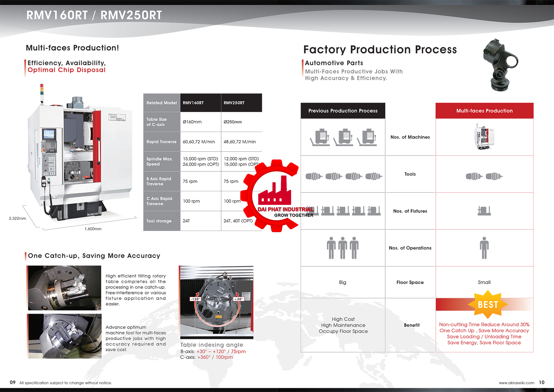Click the bottom rotary table photo

tap(65, 336)
